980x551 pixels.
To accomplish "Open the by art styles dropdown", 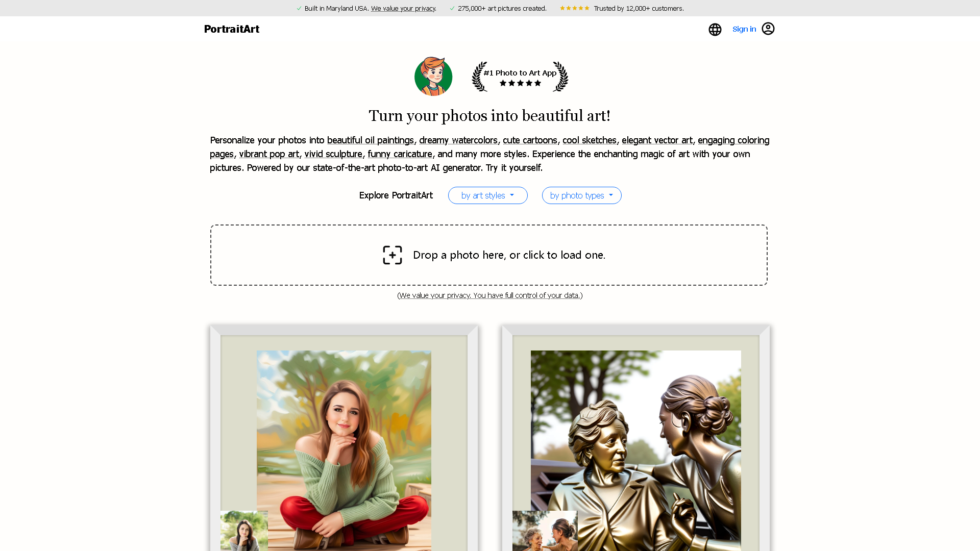I will pos(487,195).
